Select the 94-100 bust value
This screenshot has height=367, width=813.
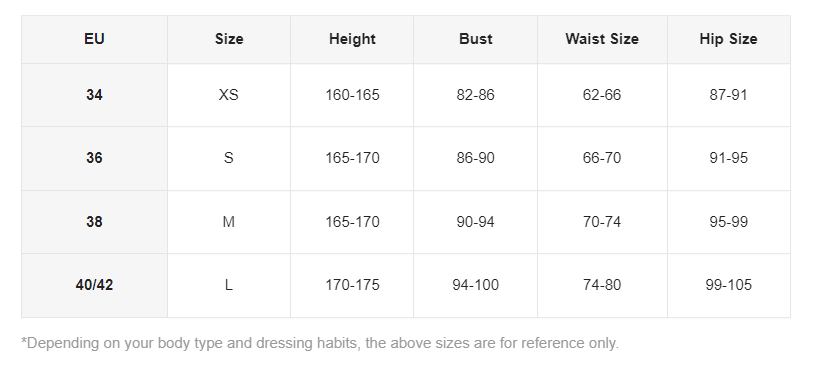pyautogui.click(x=475, y=285)
